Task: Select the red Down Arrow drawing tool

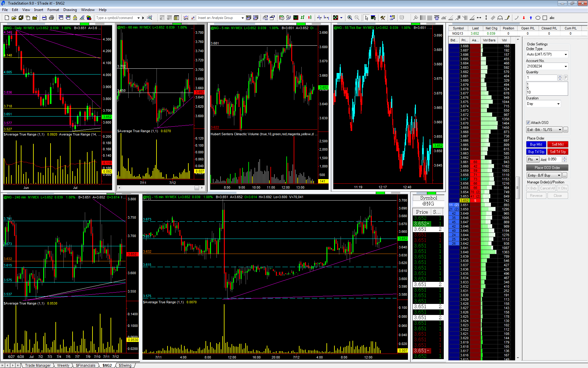Action: point(524,18)
